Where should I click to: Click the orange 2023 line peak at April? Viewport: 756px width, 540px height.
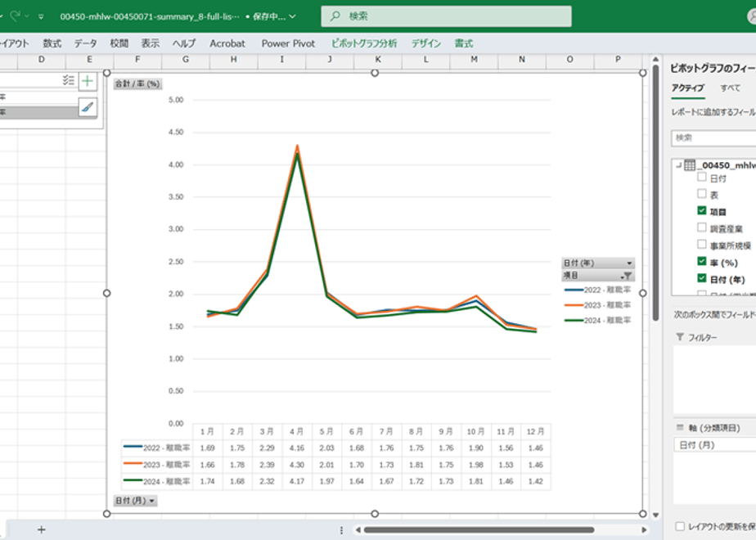297,146
